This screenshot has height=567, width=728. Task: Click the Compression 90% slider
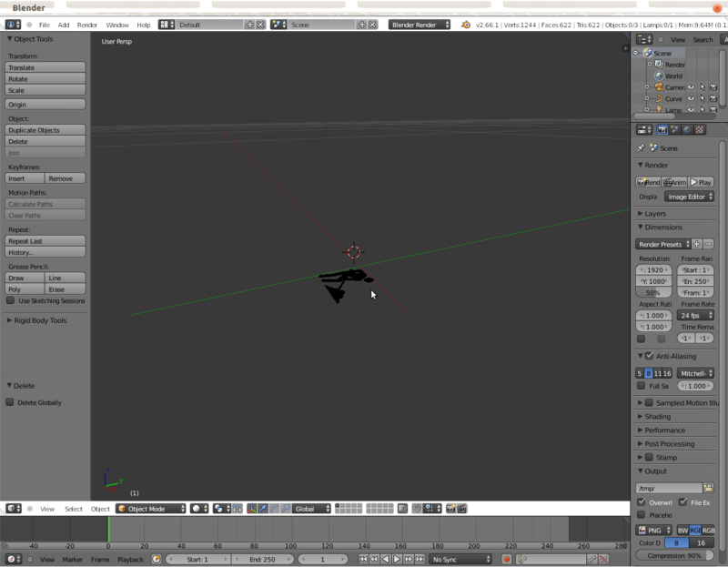[x=674, y=555]
